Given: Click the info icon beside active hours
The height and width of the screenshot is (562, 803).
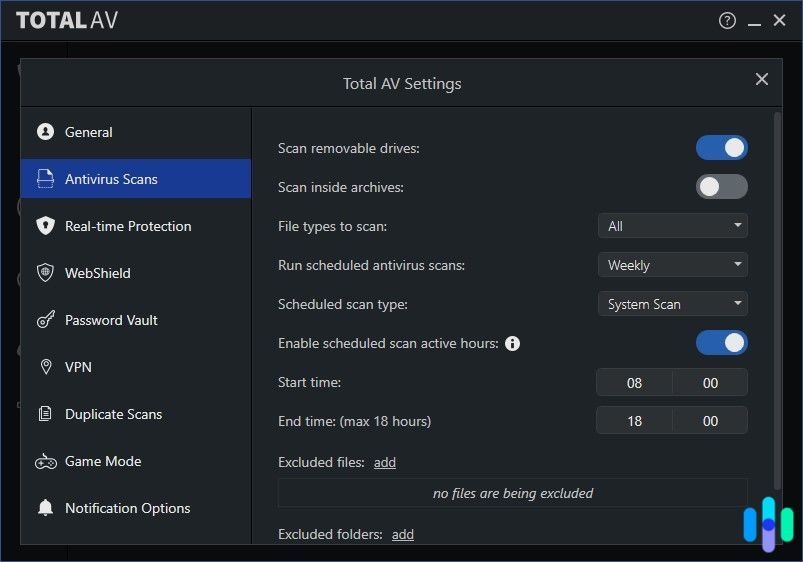Looking at the screenshot, I should point(512,343).
